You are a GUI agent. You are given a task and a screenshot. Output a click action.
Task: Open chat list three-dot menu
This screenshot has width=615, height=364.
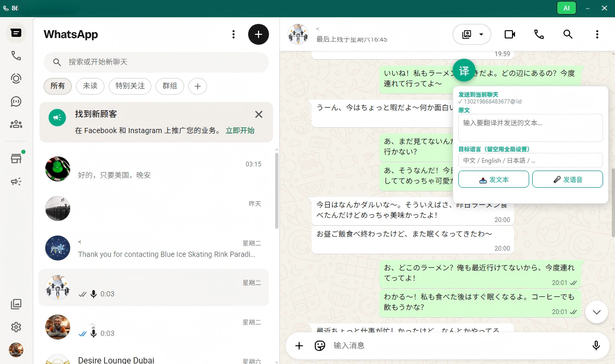coord(234,34)
